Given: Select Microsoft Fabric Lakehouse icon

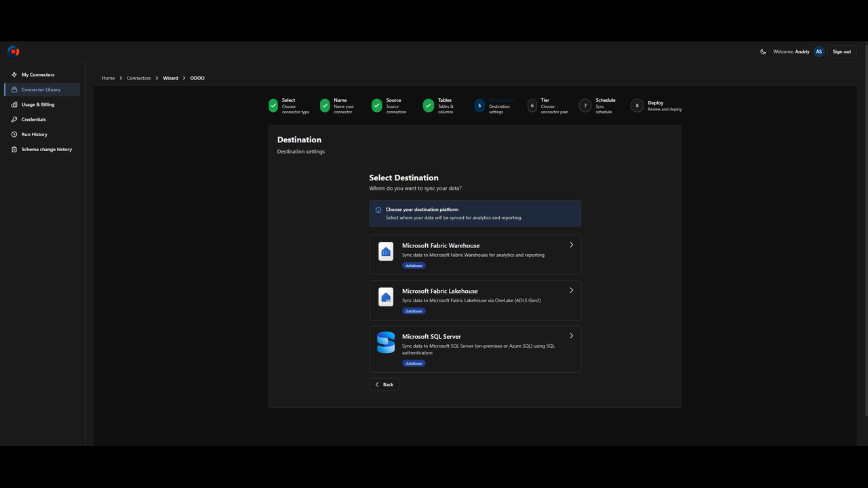Looking at the screenshot, I should (386, 297).
